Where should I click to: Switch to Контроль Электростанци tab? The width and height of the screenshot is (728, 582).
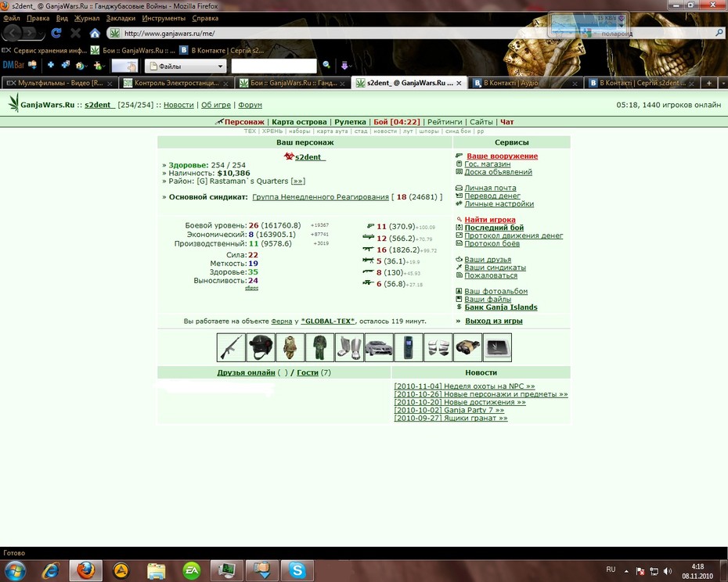175,83
